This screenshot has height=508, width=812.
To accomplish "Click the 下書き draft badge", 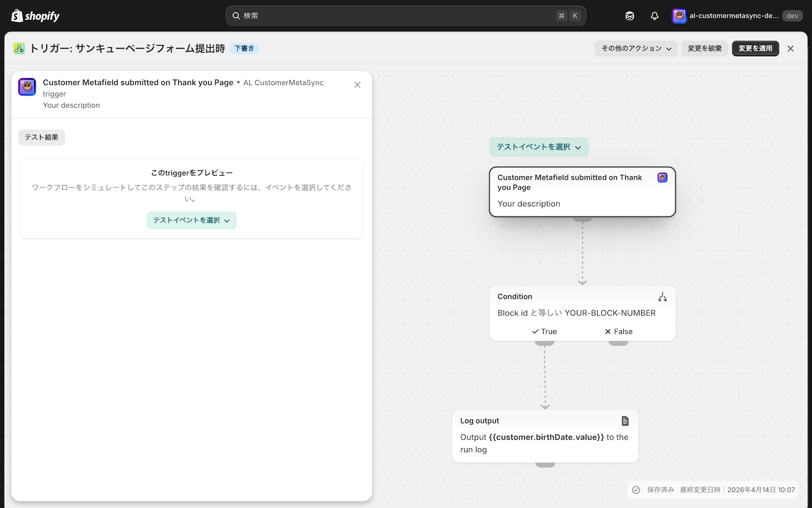I will click(244, 49).
